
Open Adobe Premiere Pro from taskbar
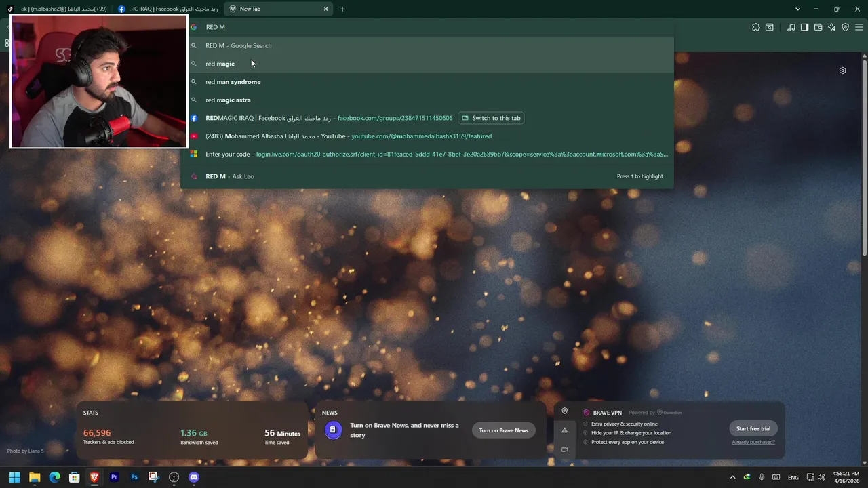(x=114, y=477)
